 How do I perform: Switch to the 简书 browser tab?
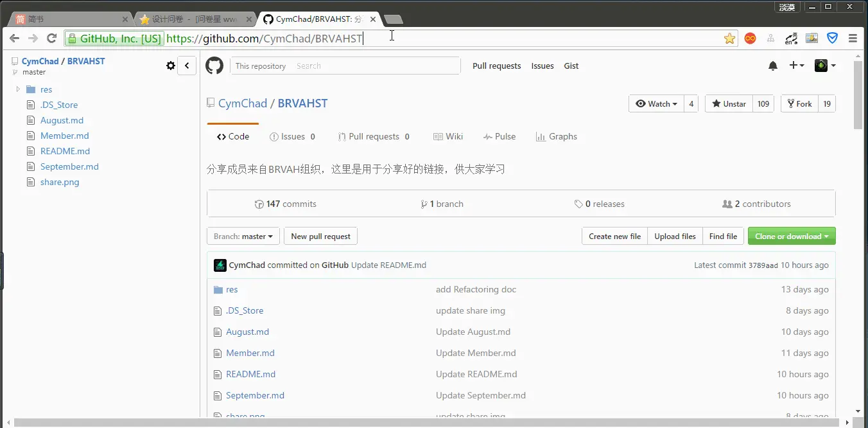[x=71, y=19]
